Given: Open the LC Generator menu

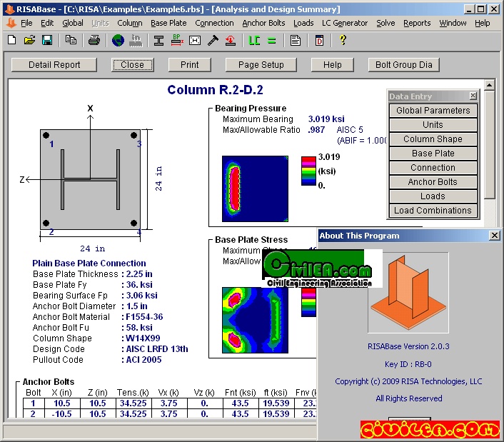Looking at the screenshot, I should click(345, 23).
